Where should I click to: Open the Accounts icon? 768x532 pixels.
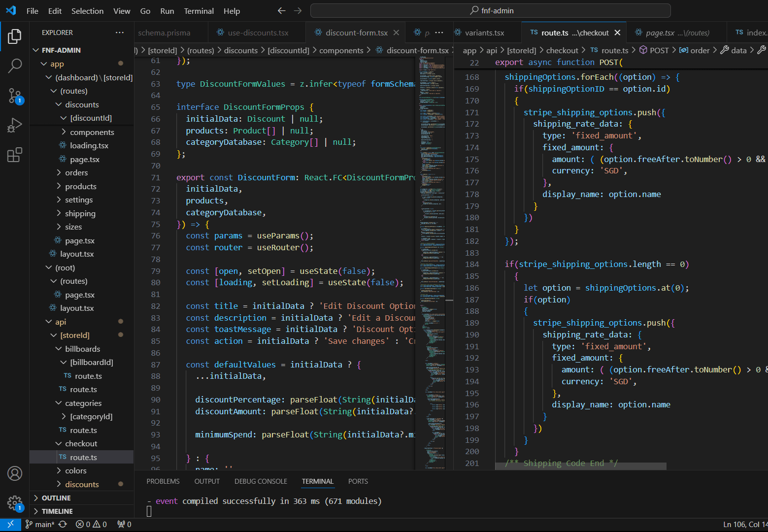(15, 473)
